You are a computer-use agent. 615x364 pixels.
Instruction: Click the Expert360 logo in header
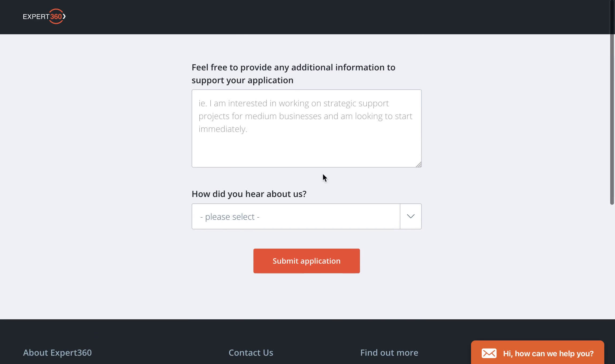tap(44, 16)
